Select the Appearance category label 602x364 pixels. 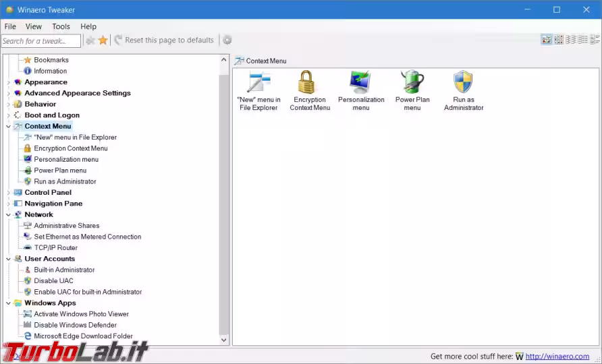tap(46, 82)
